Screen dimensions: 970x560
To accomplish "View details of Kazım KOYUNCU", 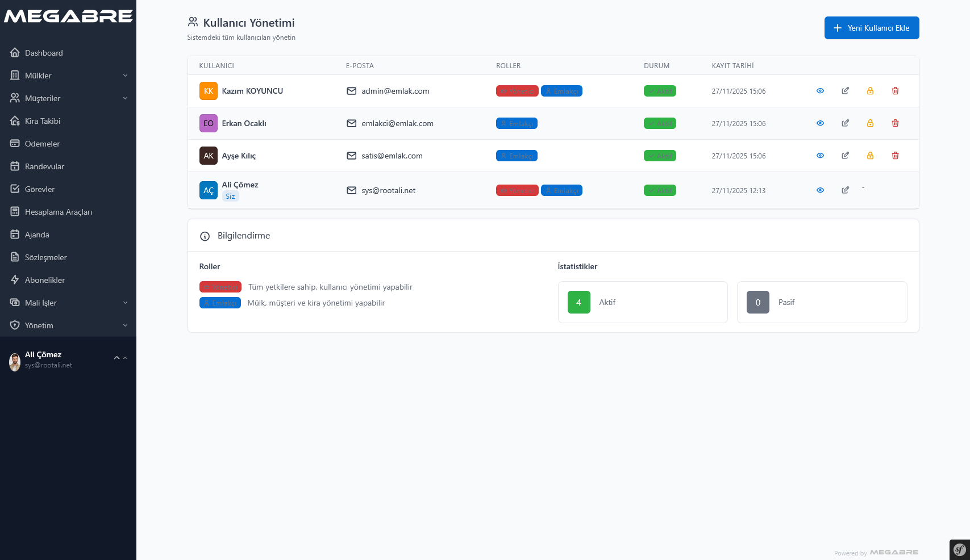I will [820, 91].
